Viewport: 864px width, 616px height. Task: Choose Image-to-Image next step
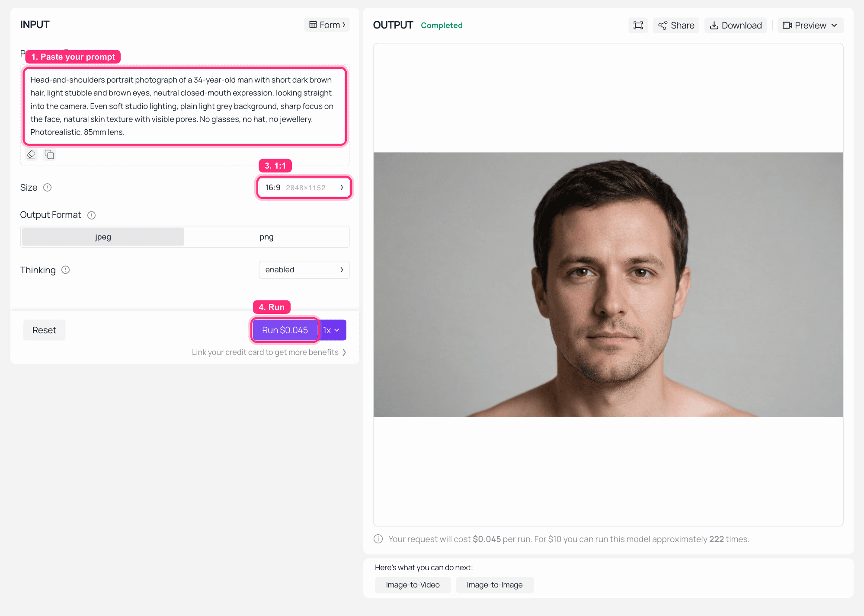coord(495,585)
